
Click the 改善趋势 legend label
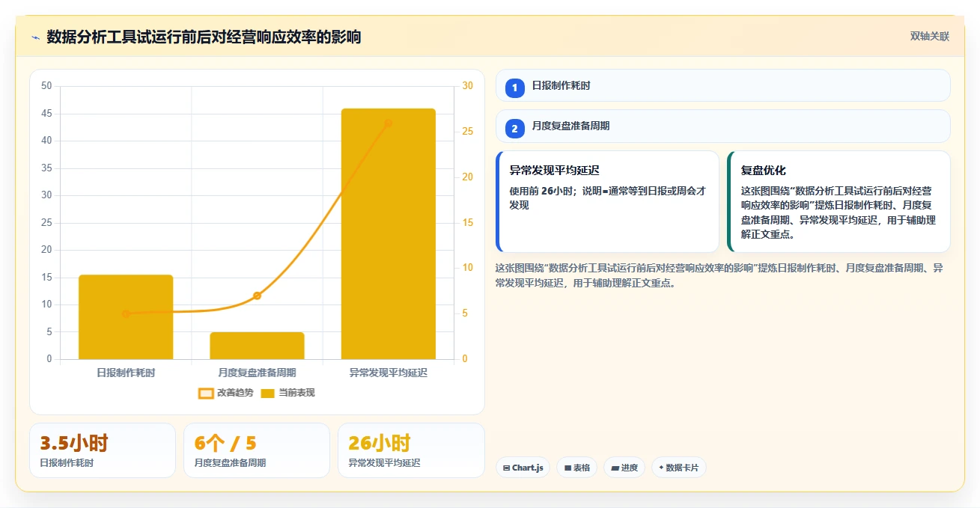click(x=235, y=393)
